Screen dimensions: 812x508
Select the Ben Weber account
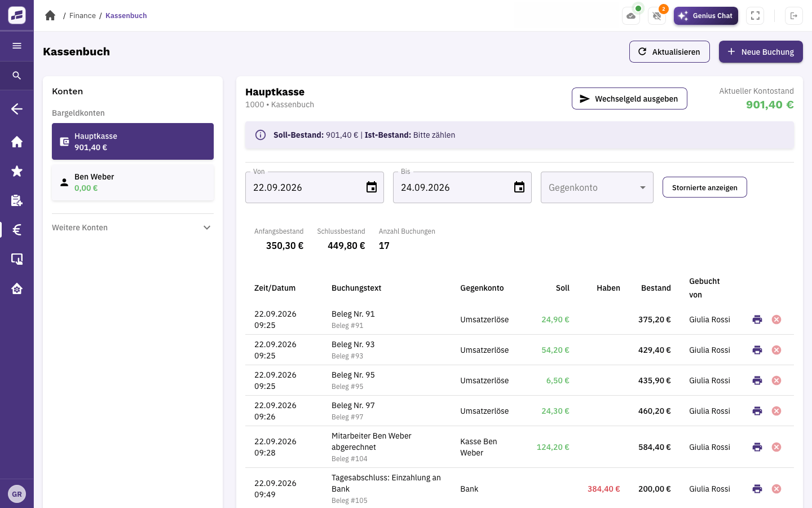tap(133, 182)
